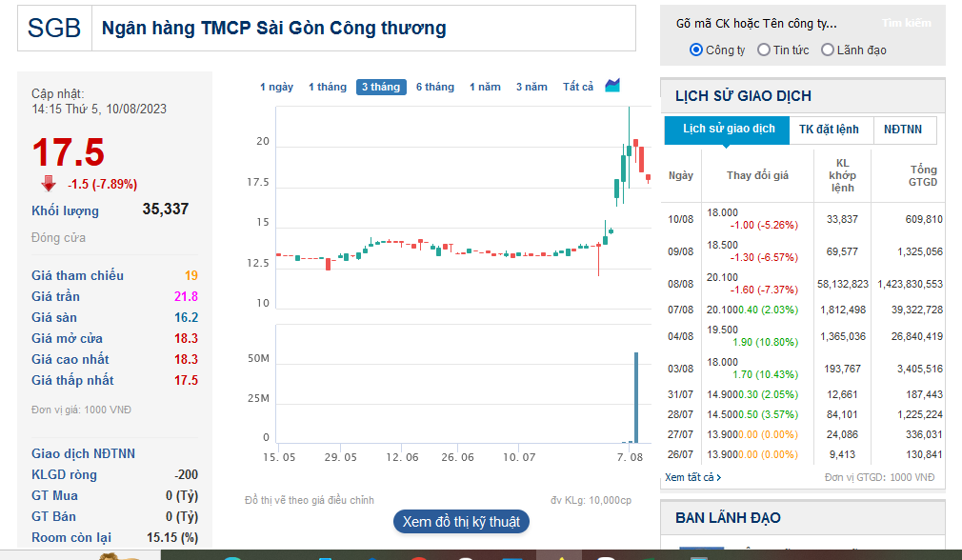Click the Tổng GTGD column header
The width and height of the screenshot is (962, 560).
[x=923, y=175]
